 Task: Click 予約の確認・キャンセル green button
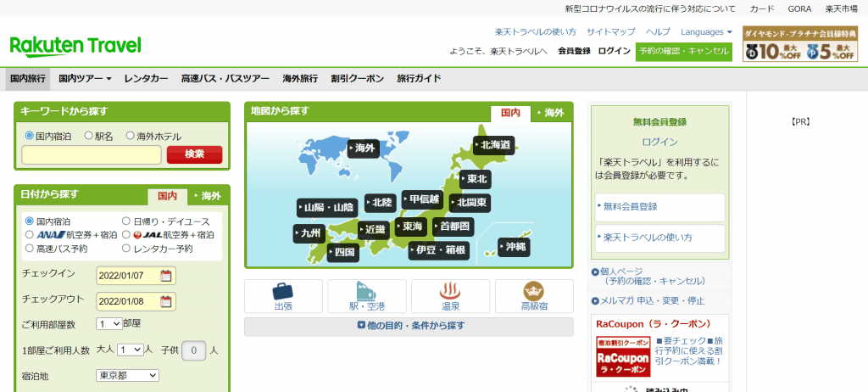click(x=684, y=52)
